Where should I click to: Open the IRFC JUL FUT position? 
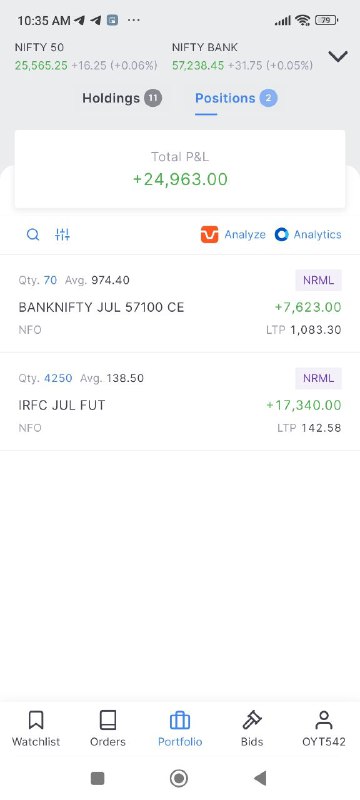click(x=180, y=402)
